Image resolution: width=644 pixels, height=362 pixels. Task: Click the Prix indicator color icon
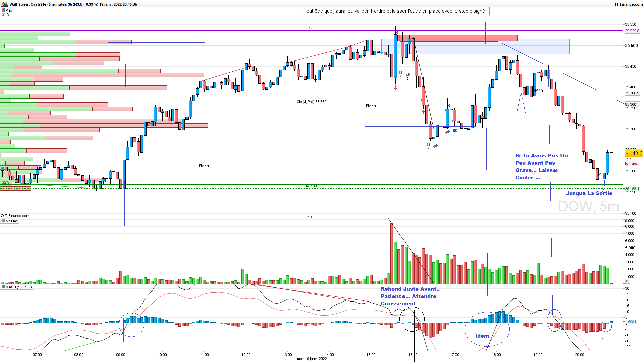click(x=3, y=10)
